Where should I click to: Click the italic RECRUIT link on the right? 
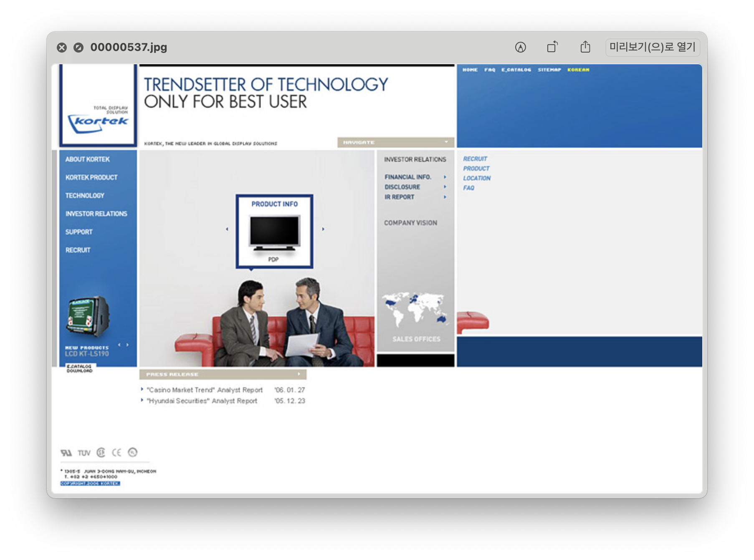click(475, 159)
